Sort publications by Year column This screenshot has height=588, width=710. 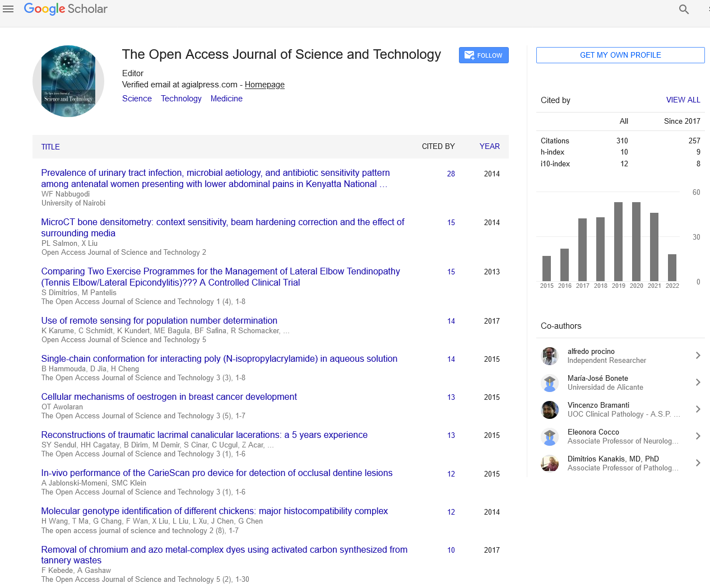tap(489, 147)
